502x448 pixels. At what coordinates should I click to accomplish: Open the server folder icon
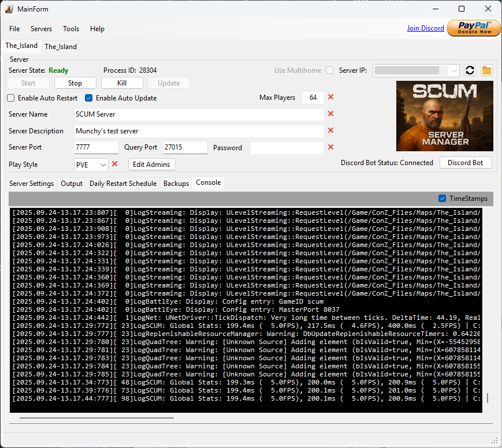tap(486, 70)
